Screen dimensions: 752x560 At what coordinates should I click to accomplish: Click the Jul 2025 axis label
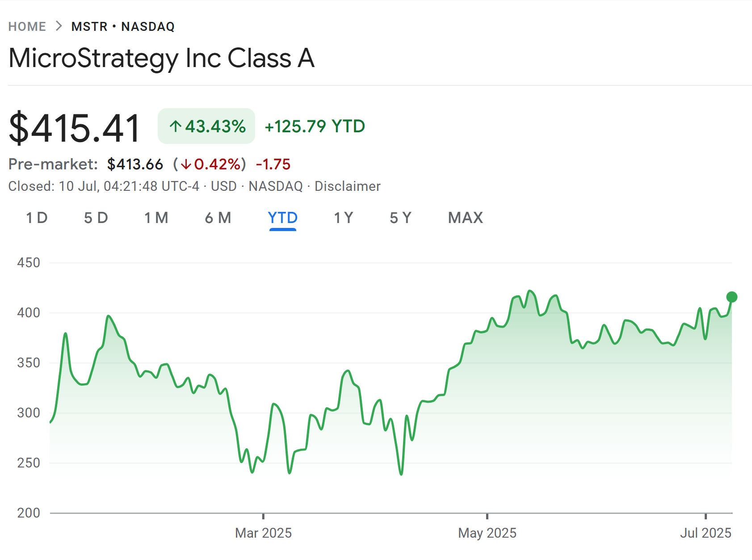pyautogui.click(x=706, y=533)
